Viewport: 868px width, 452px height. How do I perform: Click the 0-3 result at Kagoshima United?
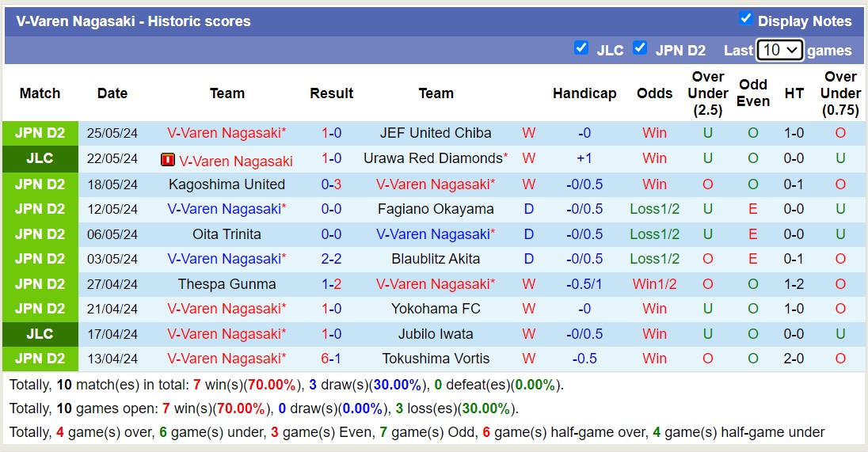(331, 184)
